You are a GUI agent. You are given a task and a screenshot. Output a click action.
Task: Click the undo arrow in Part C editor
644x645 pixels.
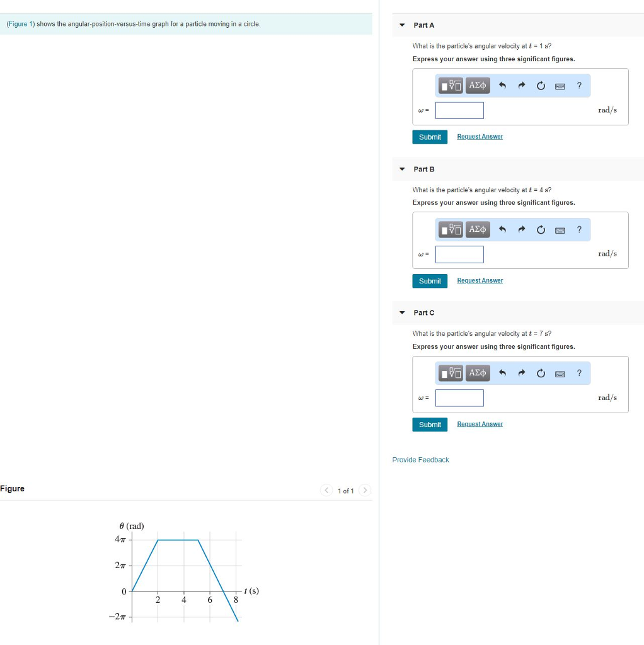click(x=502, y=373)
